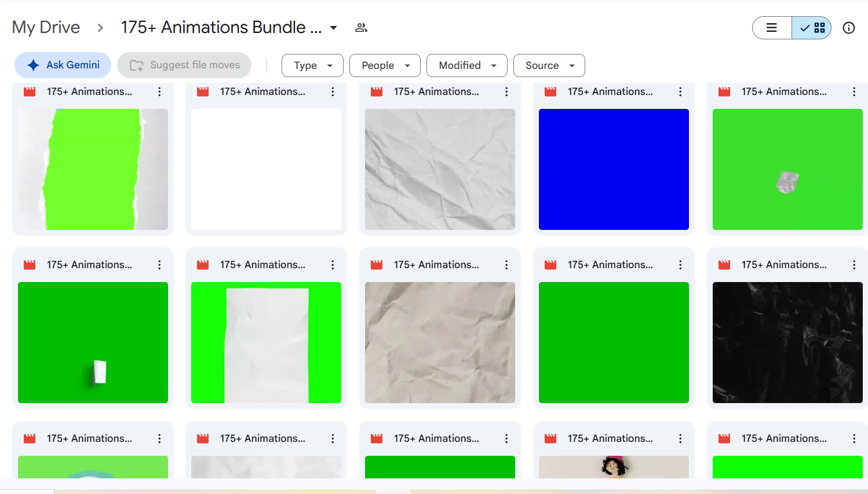Open the doll image thumbnail
The image size is (868, 494).
point(614,467)
